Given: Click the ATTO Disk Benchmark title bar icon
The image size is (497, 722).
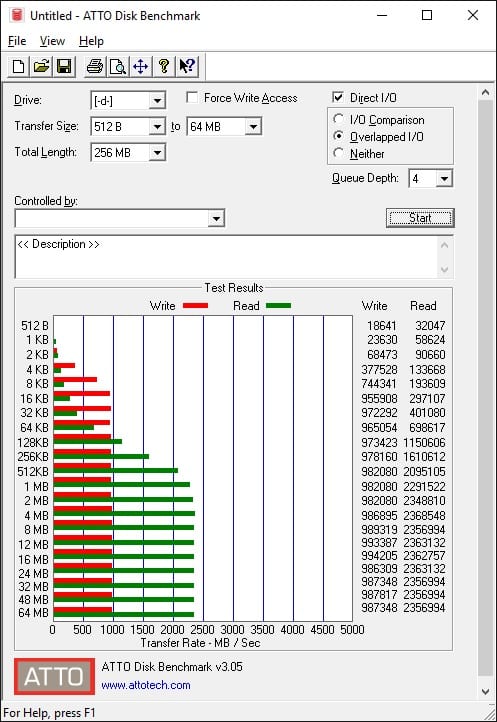Looking at the screenshot, I should tap(17, 15).
